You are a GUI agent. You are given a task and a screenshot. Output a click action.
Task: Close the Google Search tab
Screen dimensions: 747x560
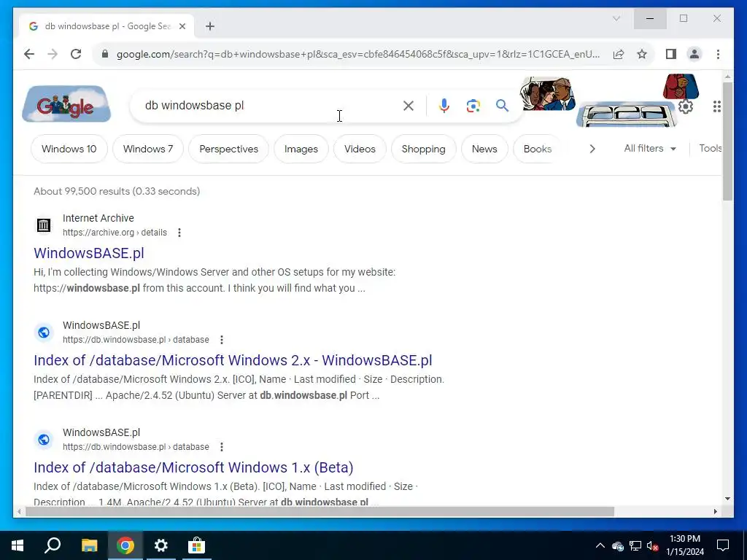[x=182, y=26]
